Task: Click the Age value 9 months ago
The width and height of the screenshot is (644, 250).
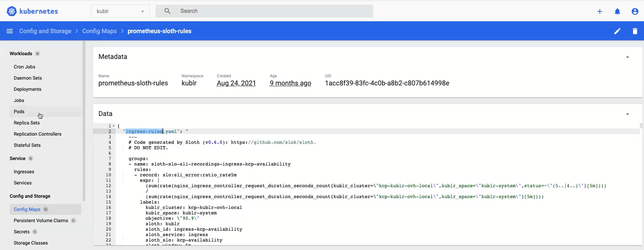Action: (x=290, y=83)
